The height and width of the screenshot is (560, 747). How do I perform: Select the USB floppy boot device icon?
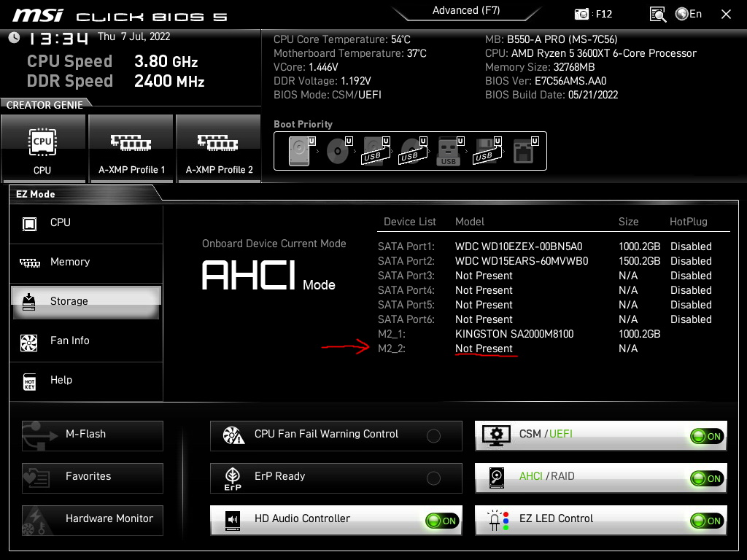tap(487, 151)
